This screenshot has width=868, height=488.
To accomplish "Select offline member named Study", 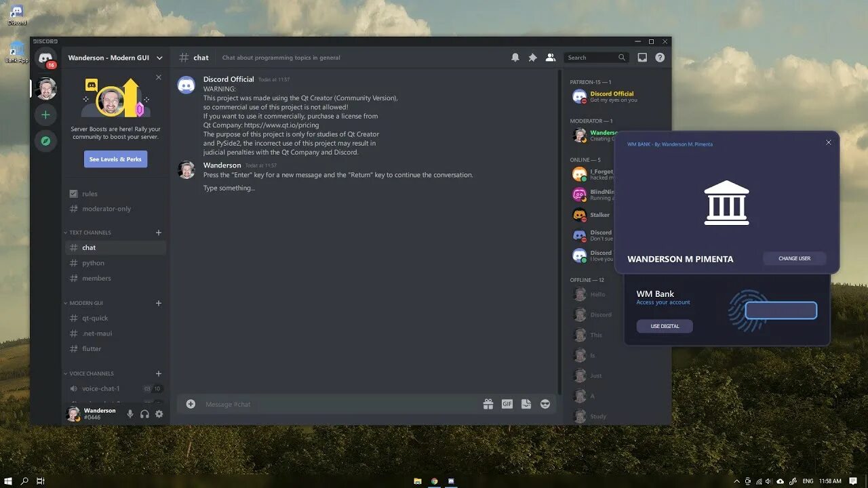I will click(x=591, y=415).
